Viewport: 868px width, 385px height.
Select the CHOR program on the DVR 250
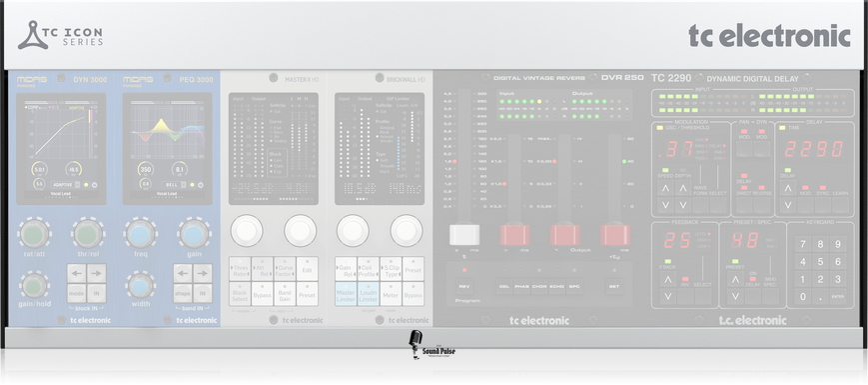point(539,286)
